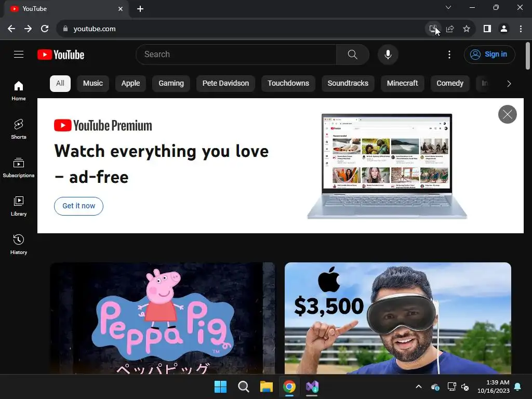Open a new tab with plus button
Image resolution: width=532 pixels, height=399 pixels.
coord(140,9)
